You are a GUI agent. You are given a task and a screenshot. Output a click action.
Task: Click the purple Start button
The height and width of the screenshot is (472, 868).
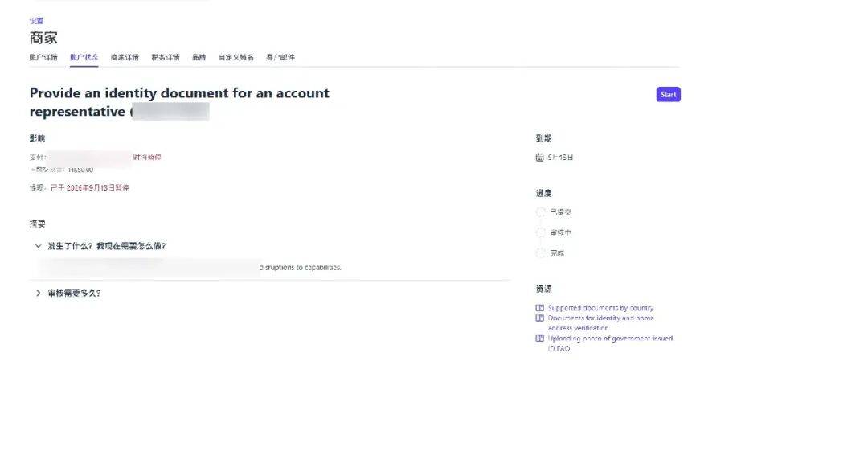coord(668,94)
